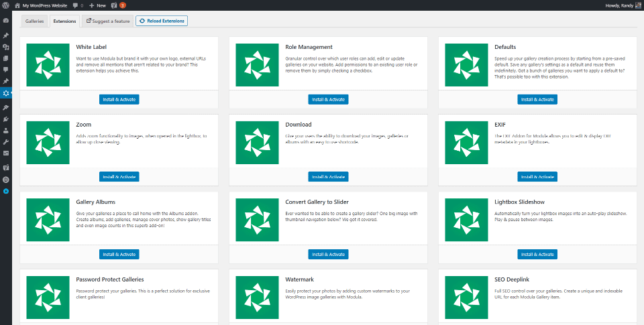The width and height of the screenshot is (644, 325).
Task: Select the Modula gear icon in the sidebar
Action: tap(6, 93)
